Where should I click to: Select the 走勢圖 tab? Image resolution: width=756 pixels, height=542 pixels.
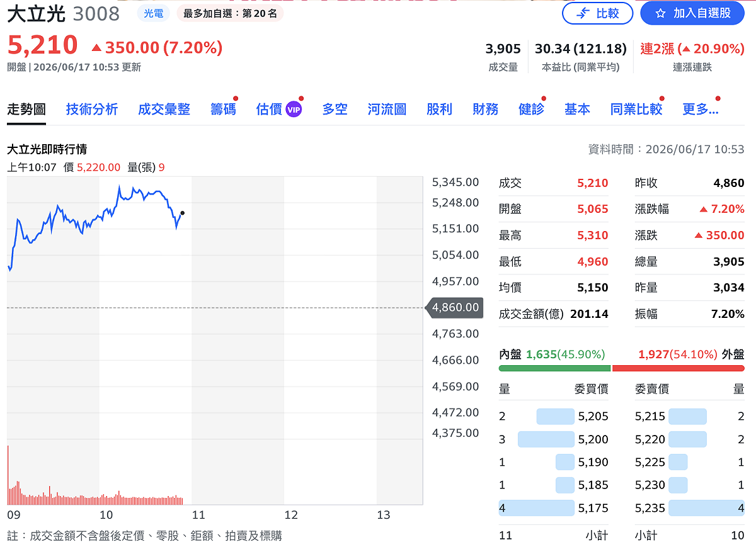pos(26,110)
